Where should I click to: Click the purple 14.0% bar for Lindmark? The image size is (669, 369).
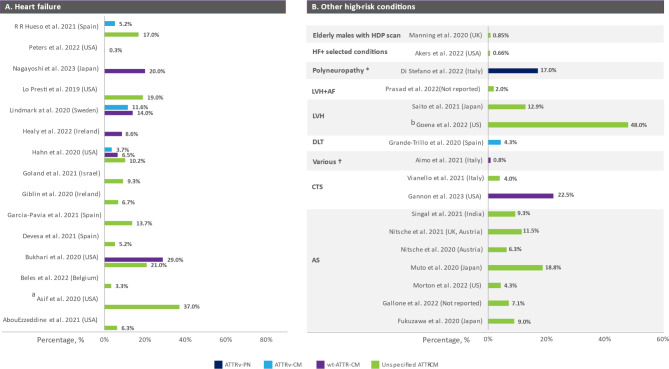(x=119, y=113)
